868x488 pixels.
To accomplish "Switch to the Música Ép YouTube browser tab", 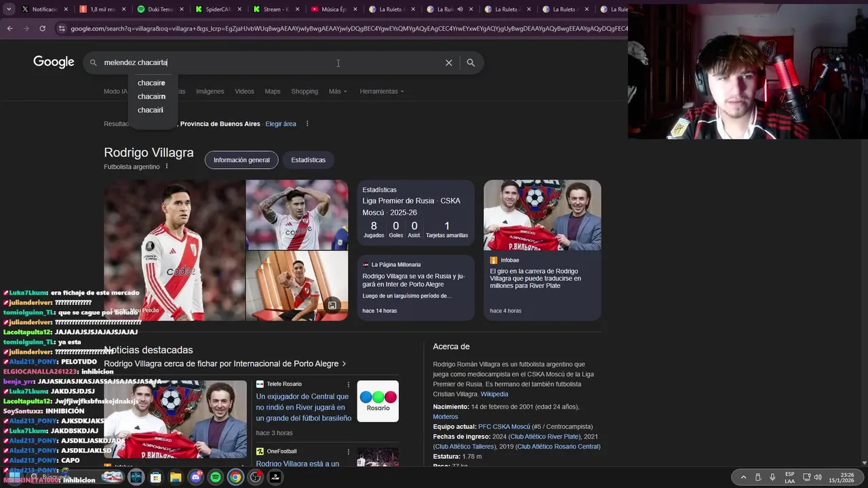I will click(x=334, y=9).
